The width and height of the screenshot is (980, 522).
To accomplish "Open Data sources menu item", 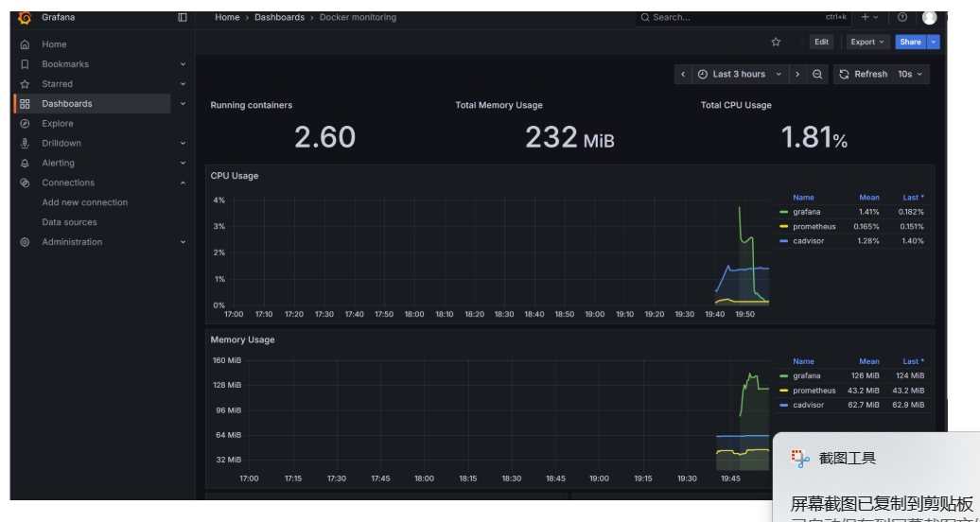I will point(69,222).
